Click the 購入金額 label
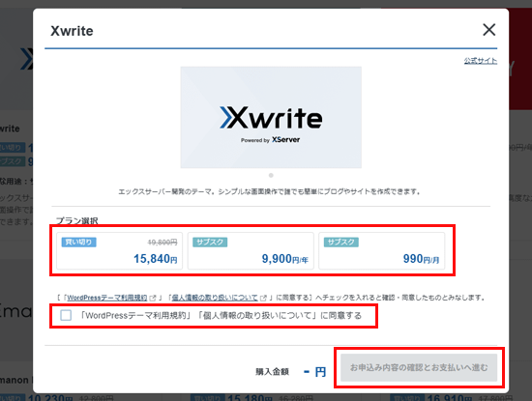Viewport: 532px width, 401px height. tap(272, 372)
